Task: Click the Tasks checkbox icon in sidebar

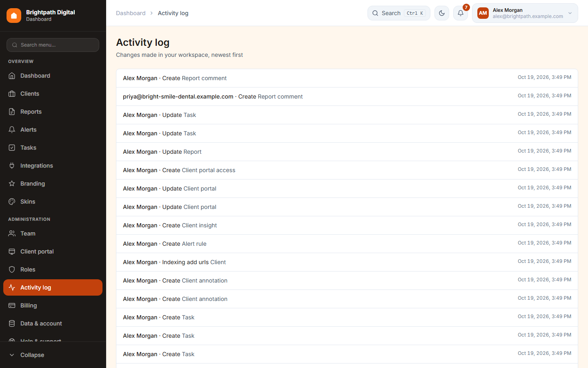Action: [x=12, y=148]
